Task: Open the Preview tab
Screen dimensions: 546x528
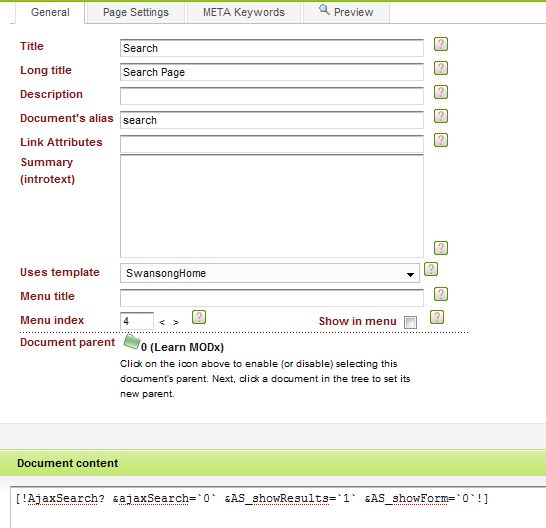Action: (346, 12)
